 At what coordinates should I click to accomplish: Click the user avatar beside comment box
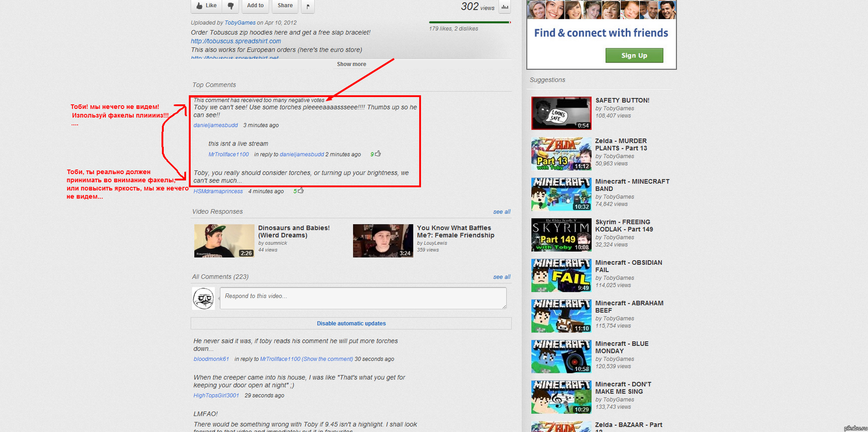pyautogui.click(x=204, y=299)
